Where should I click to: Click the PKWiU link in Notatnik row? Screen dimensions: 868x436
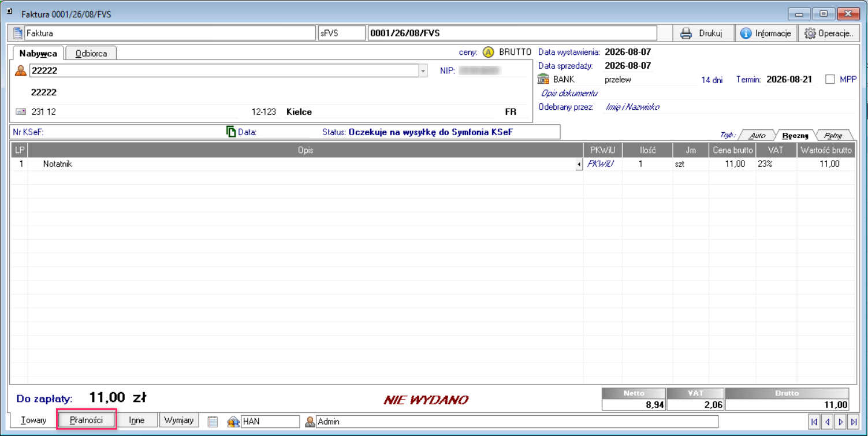(x=600, y=164)
